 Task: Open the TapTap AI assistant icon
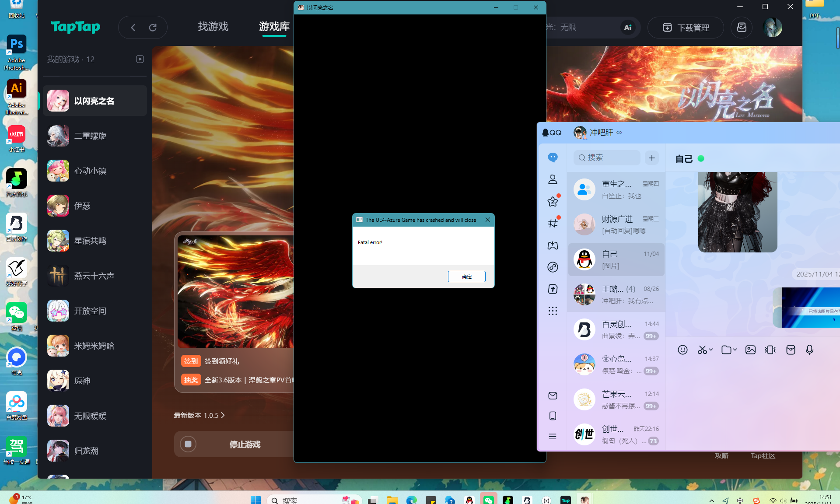pyautogui.click(x=628, y=28)
